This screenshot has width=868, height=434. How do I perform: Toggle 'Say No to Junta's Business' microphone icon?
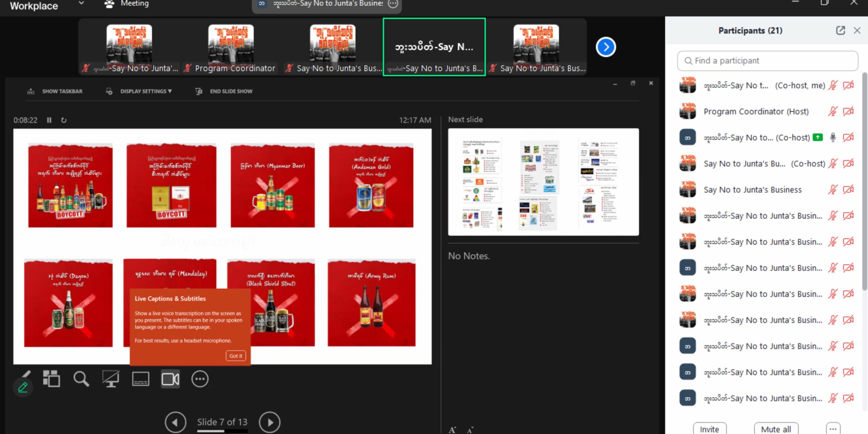(x=833, y=190)
